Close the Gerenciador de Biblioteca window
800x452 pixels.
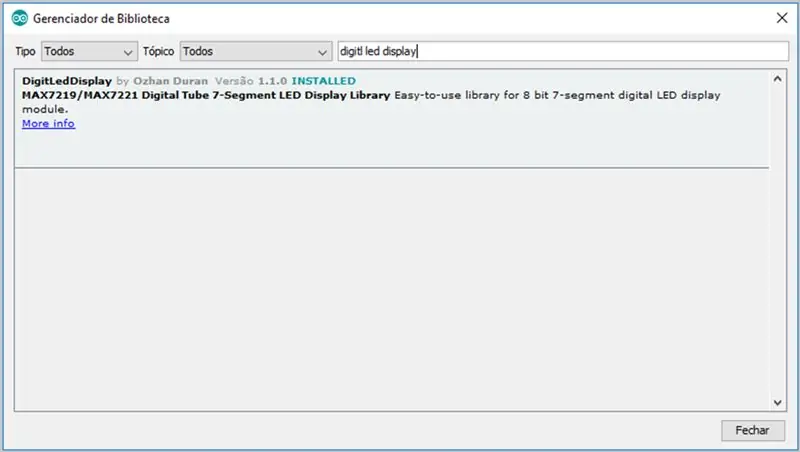782,18
